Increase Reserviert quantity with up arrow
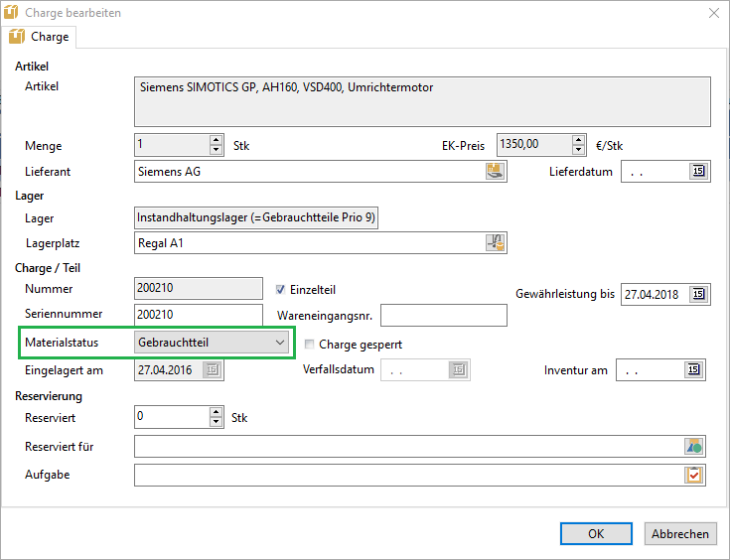Image resolution: width=730 pixels, height=560 pixels. 216,412
